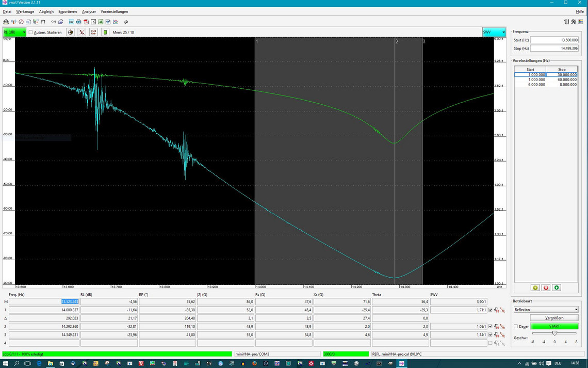Click marker M frequency field 13.523.643
Image resolution: width=588 pixels, height=368 pixels.
coord(44,301)
